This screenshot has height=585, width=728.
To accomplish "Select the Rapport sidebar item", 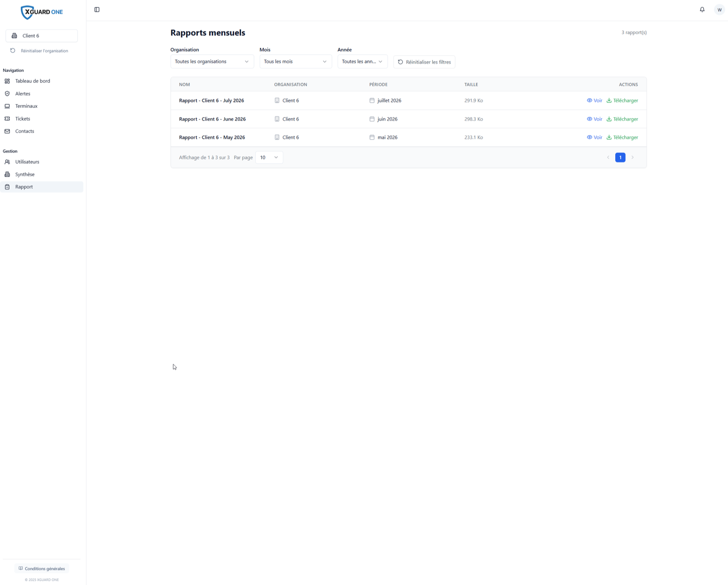I will [x=41, y=187].
